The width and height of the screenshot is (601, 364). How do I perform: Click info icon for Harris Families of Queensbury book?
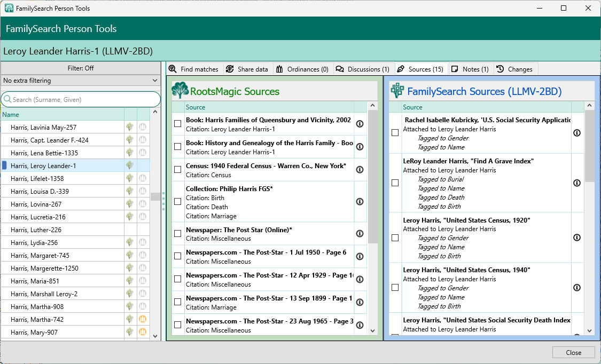coord(360,124)
